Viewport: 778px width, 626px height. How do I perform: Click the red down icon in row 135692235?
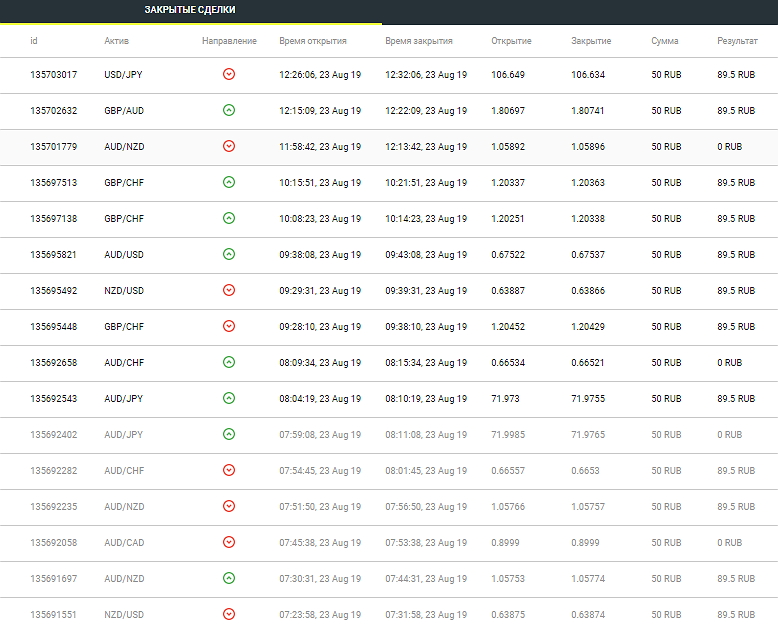[229, 506]
